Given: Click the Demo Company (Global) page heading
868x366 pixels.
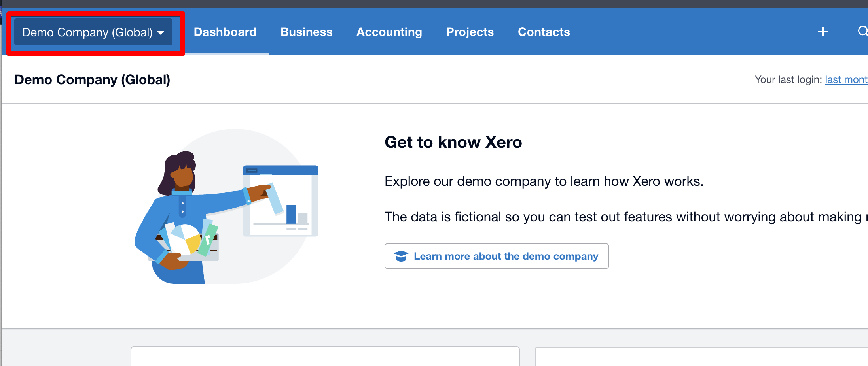Looking at the screenshot, I should tap(92, 80).
